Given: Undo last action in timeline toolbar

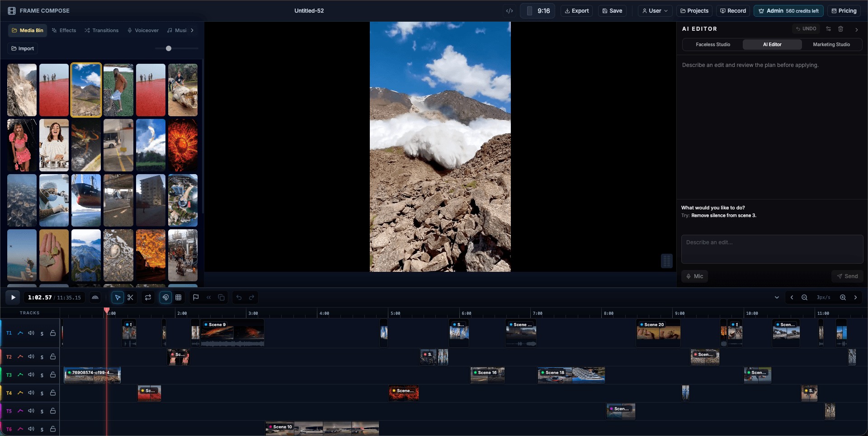Looking at the screenshot, I should tap(239, 298).
